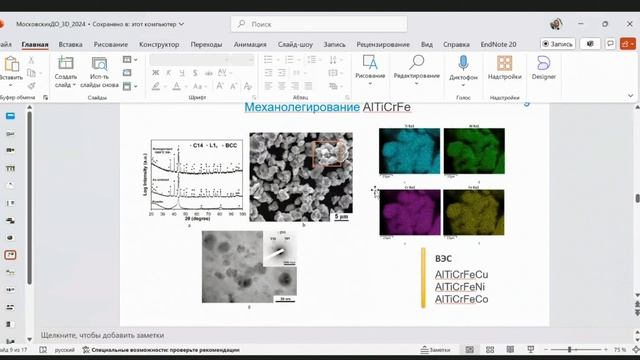This screenshot has width=640, height=360.
Task: Click the clear all formatting icon
Action: 247,86
